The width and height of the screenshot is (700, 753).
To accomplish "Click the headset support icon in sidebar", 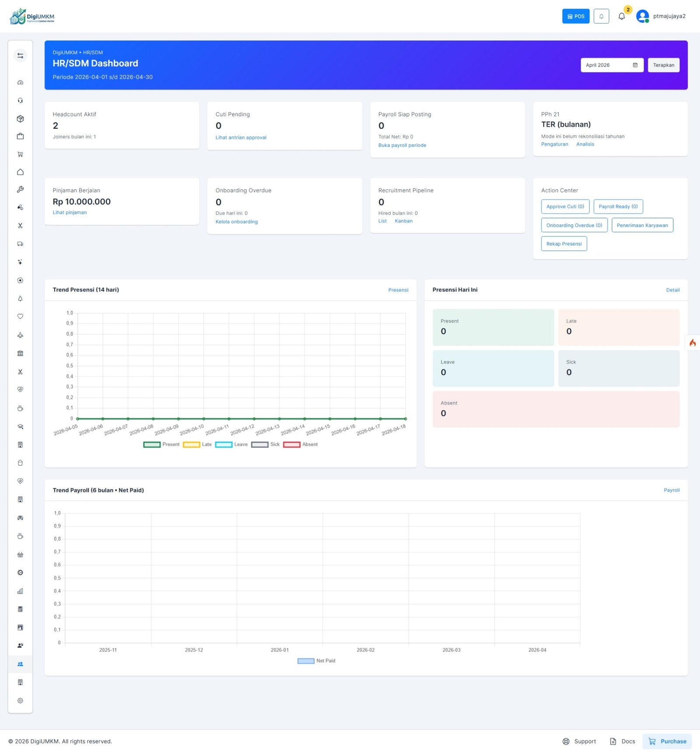I will point(20,101).
